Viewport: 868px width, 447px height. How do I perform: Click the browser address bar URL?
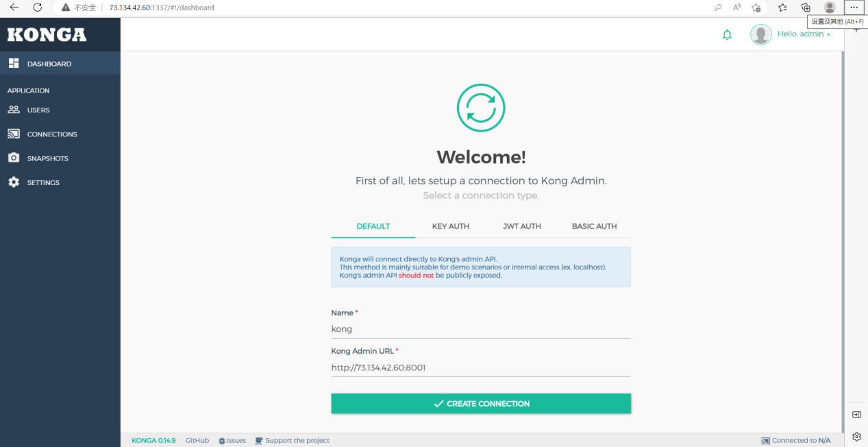[x=162, y=8]
